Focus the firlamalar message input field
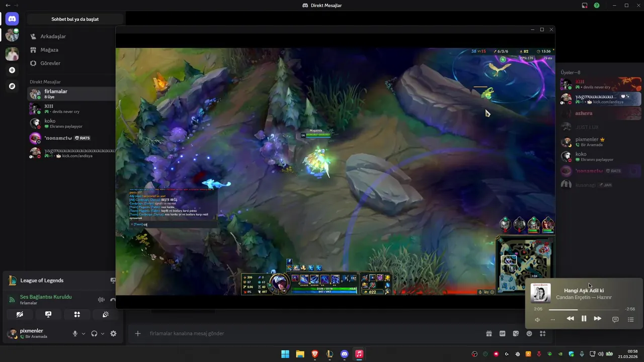 click(x=312, y=333)
